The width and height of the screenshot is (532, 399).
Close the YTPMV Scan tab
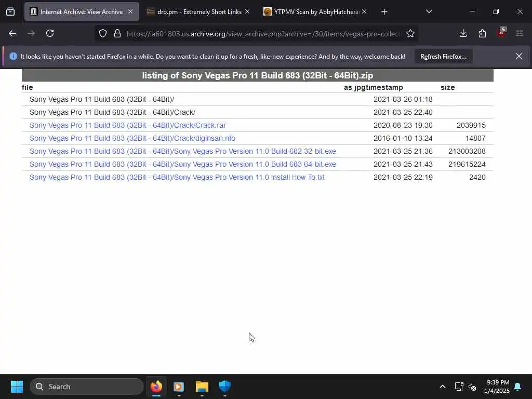coord(364,11)
